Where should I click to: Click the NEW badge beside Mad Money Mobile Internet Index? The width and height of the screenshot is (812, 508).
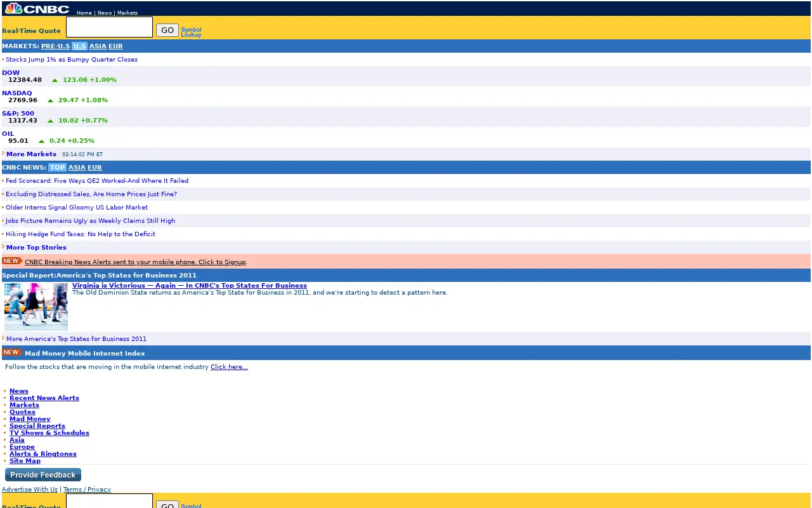(12, 352)
